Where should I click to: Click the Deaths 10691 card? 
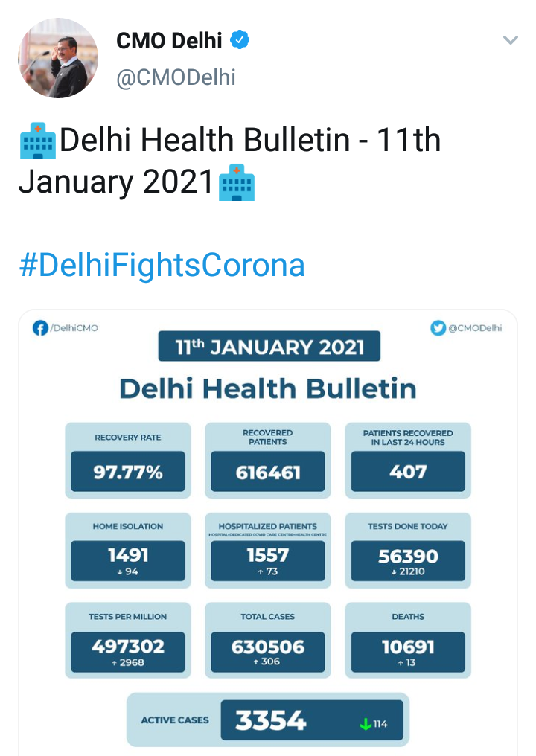pyautogui.click(x=408, y=641)
